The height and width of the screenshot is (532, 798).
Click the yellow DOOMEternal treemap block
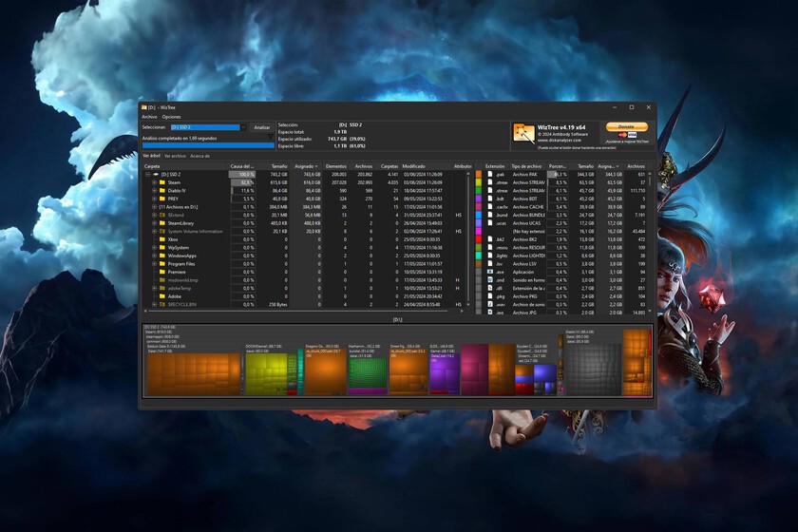coord(266,374)
